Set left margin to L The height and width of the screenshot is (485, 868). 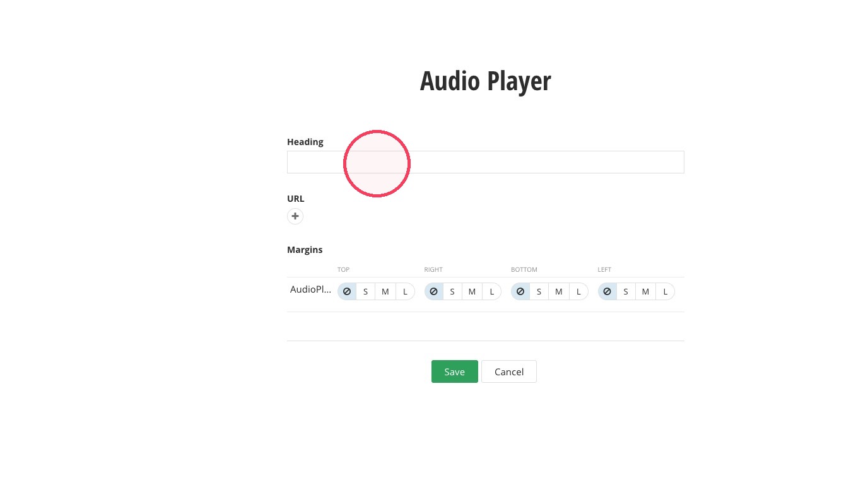click(666, 291)
